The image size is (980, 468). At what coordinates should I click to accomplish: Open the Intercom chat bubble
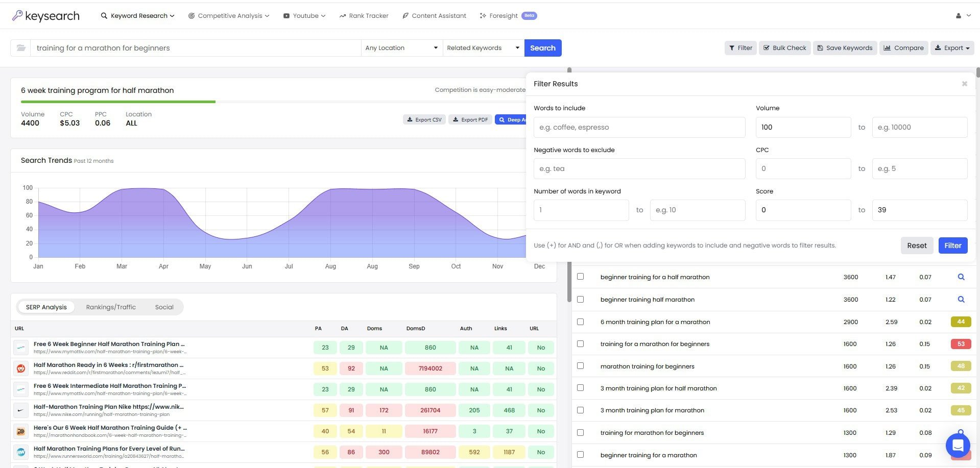tap(958, 446)
